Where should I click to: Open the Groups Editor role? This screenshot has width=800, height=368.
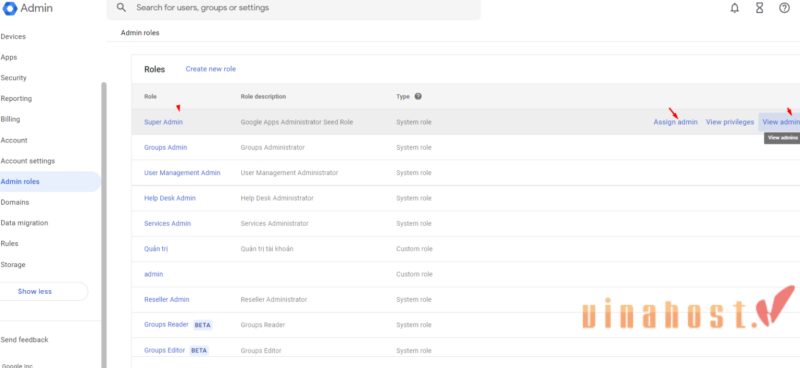click(164, 350)
